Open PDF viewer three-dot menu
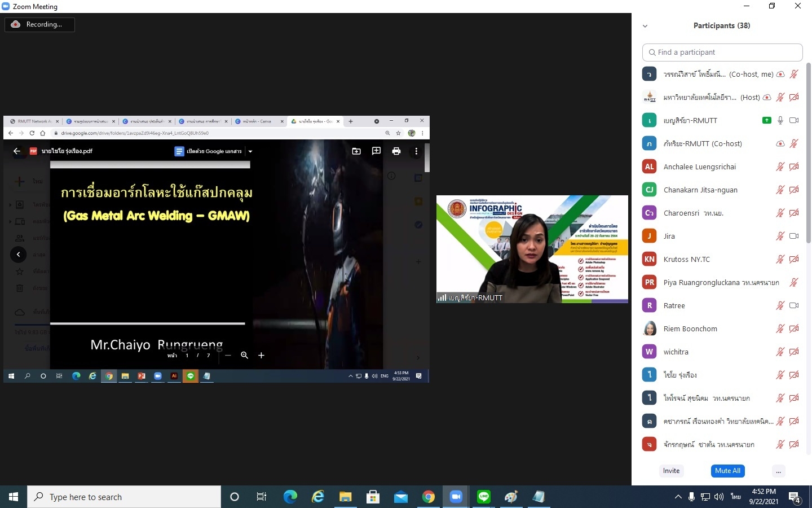 (x=416, y=151)
